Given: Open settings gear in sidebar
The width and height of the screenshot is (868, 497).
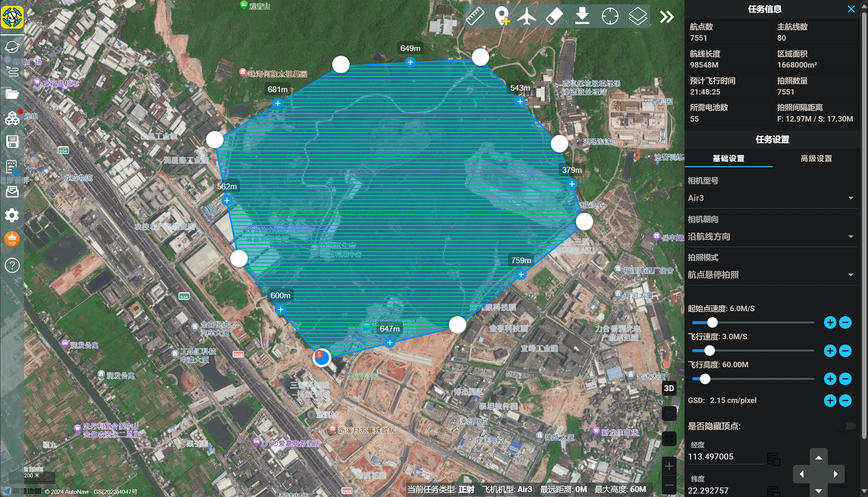Looking at the screenshot, I should 12,215.
